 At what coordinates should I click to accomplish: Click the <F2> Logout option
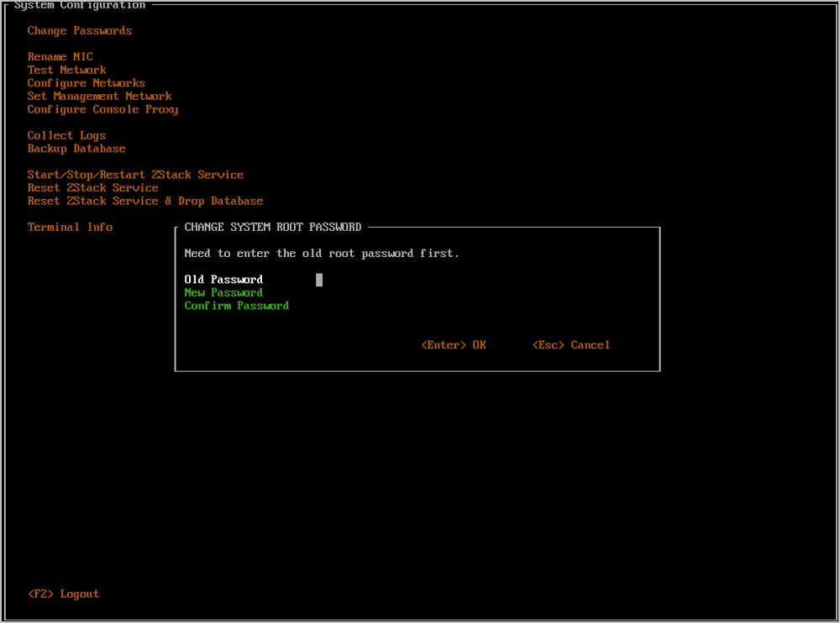(x=63, y=594)
